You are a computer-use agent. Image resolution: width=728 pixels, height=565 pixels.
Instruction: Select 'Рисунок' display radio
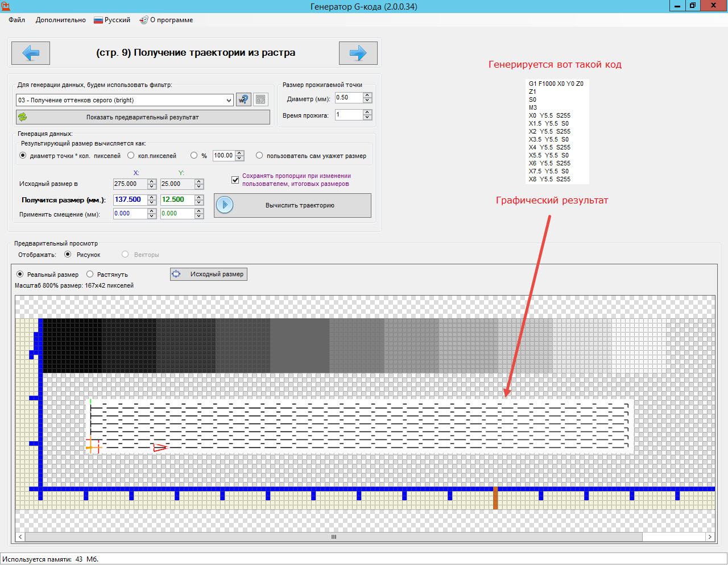click(x=68, y=254)
